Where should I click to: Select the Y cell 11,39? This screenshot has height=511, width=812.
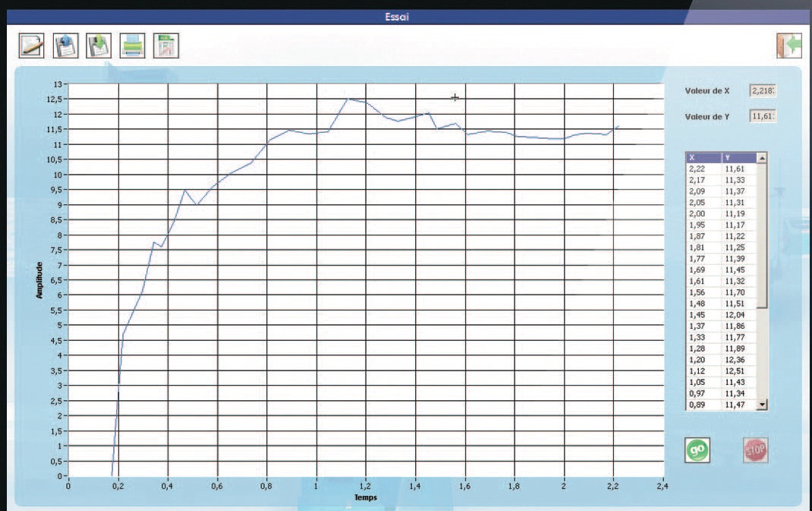coord(739,259)
